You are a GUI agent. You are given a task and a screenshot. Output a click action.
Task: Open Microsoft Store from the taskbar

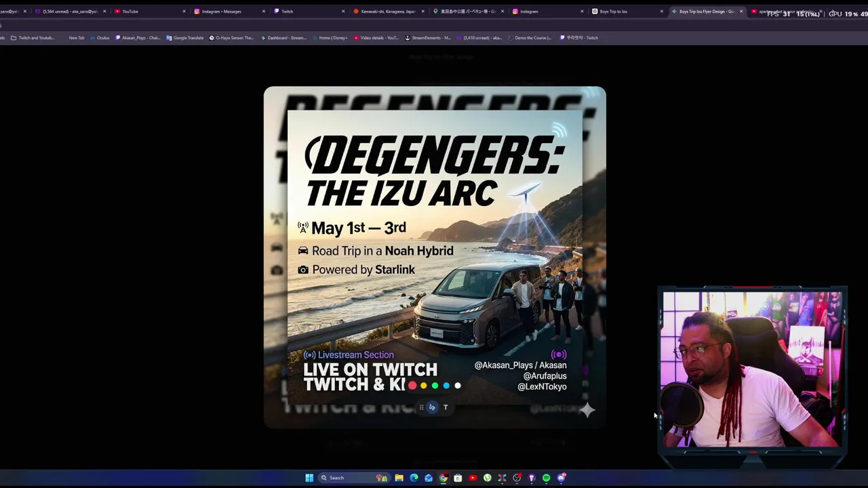(458, 478)
